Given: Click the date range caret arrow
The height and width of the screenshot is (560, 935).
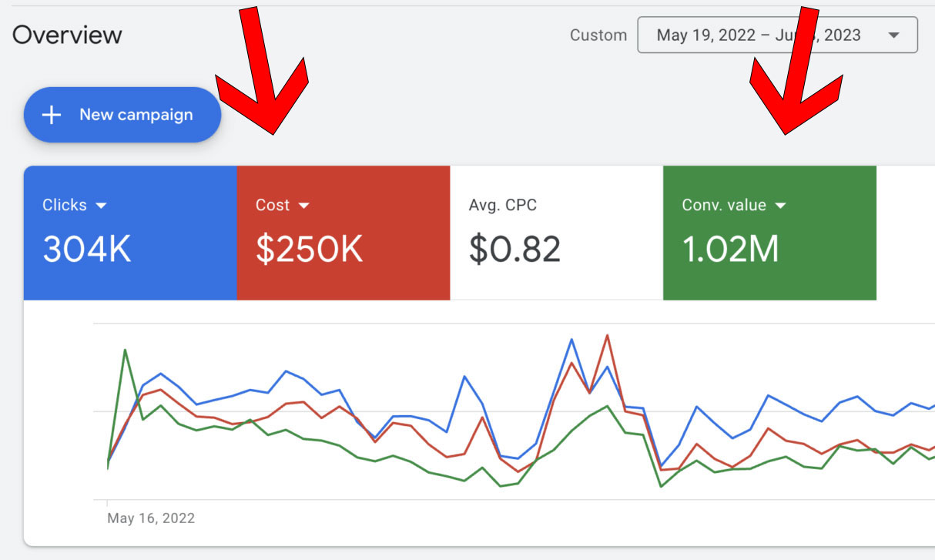Looking at the screenshot, I should (893, 35).
